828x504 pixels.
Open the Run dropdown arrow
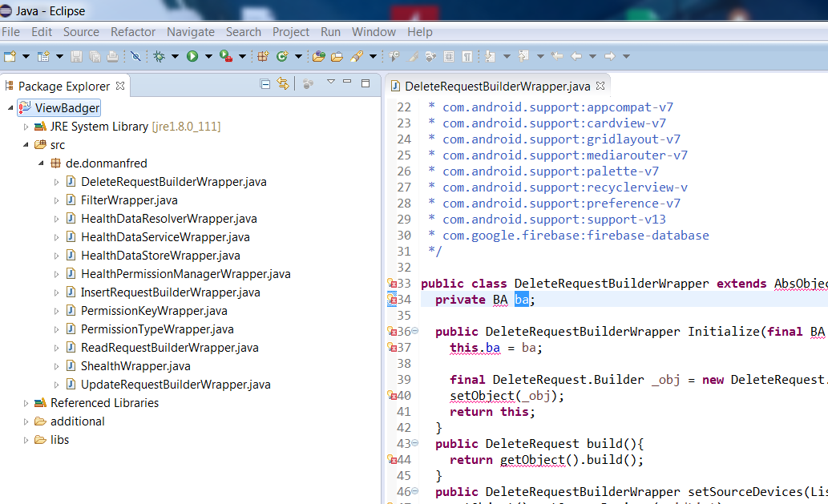(x=208, y=56)
